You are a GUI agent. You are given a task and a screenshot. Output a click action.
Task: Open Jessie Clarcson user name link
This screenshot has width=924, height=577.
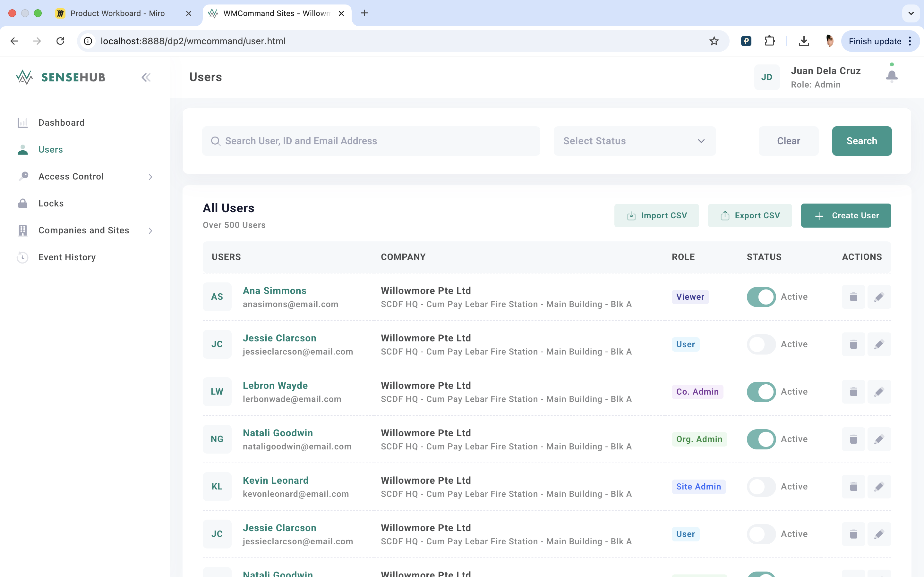tap(279, 338)
